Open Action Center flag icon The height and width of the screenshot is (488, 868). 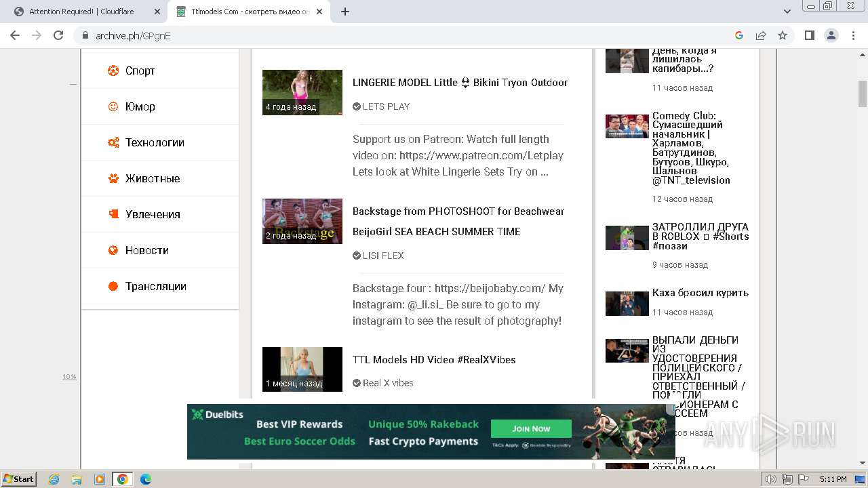804,479
